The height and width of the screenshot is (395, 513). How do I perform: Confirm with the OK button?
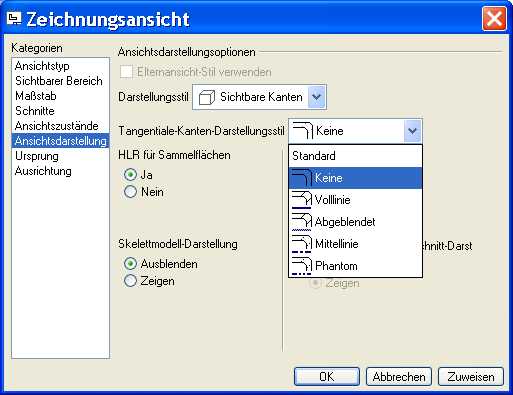[x=327, y=377]
